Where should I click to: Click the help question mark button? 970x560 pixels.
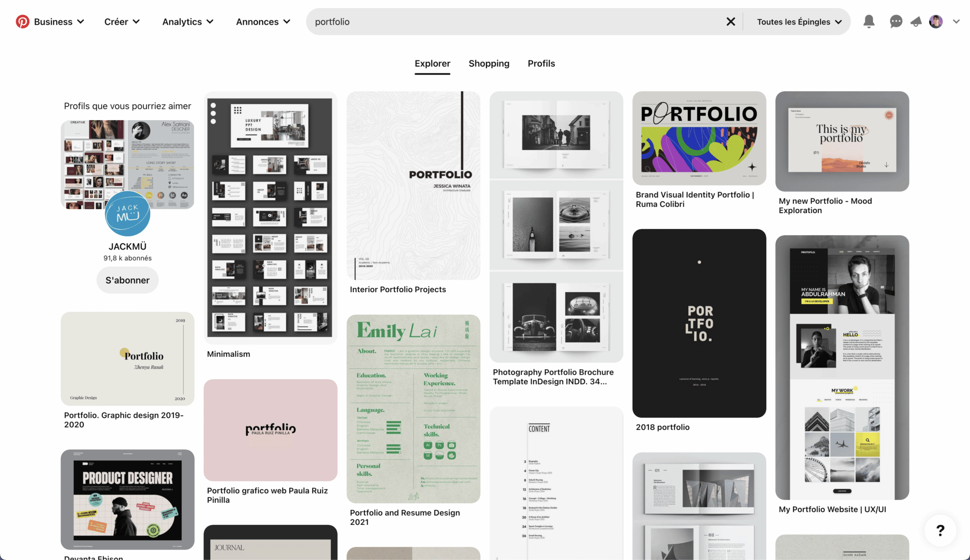click(x=940, y=530)
